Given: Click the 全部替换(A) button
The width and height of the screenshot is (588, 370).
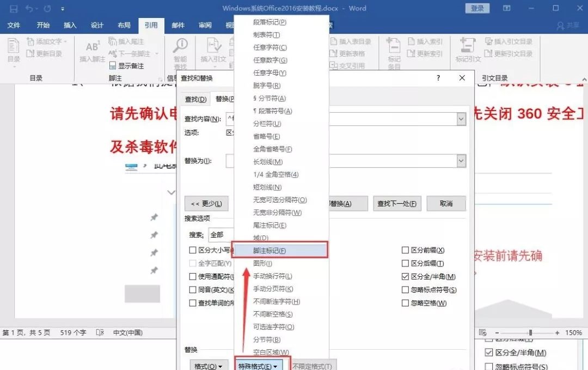Looking at the screenshot, I should (x=348, y=204).
